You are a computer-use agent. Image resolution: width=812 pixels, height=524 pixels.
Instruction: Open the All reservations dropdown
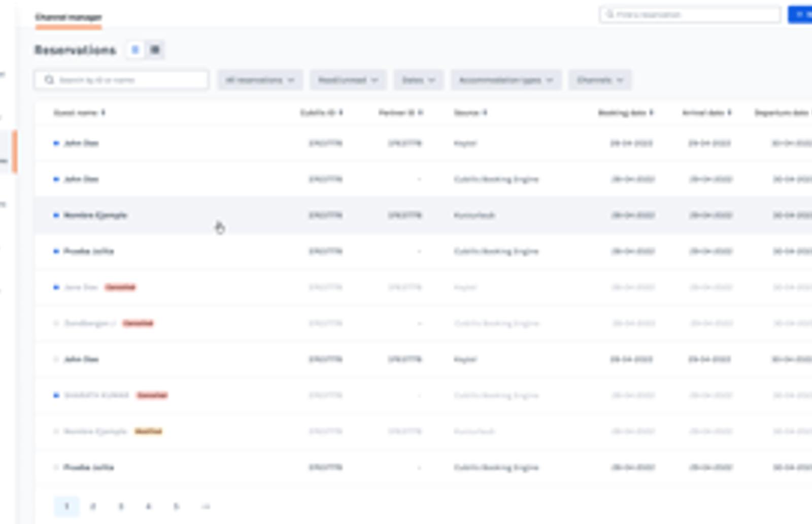(x=260, y=80)
